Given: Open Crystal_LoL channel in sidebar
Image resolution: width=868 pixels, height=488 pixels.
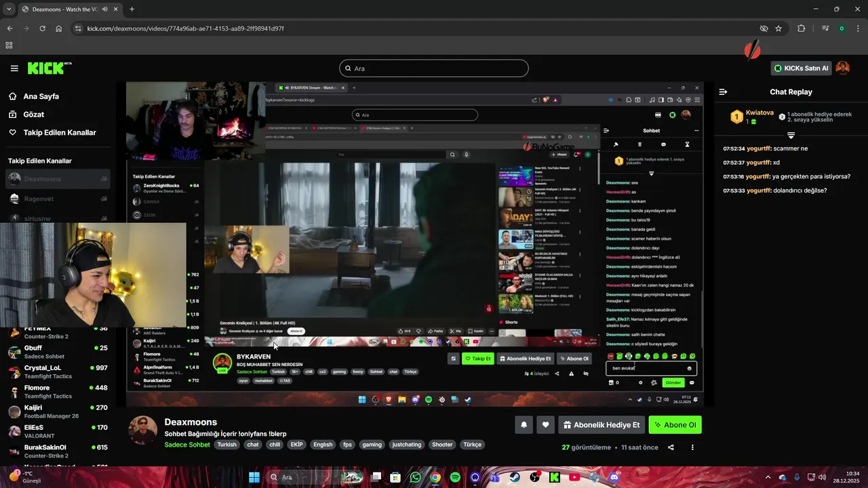Looking at the screenshot, I should (58, 371).
